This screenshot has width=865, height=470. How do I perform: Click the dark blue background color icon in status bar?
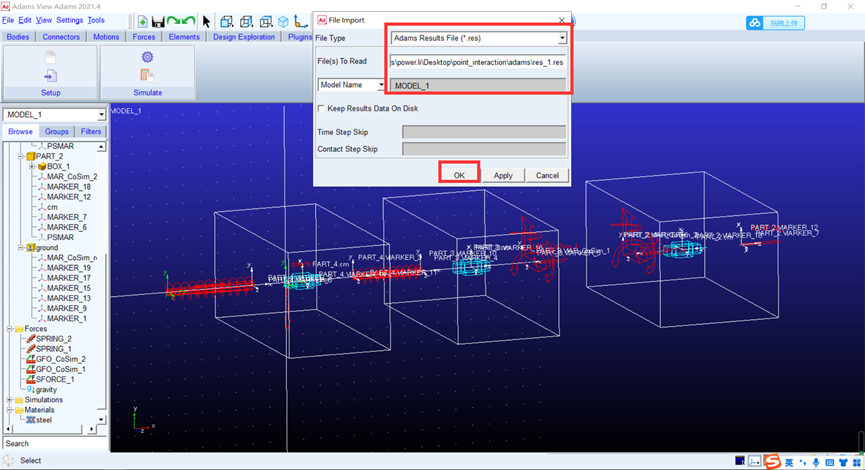[740, 461]
